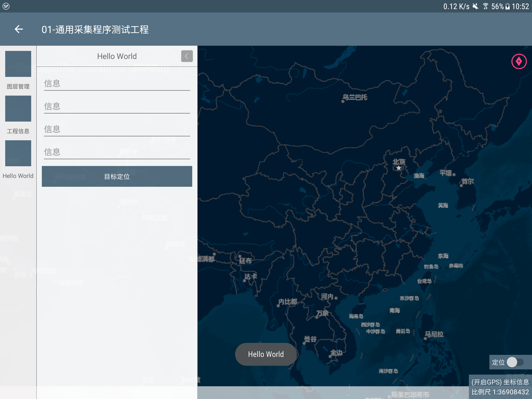
Task: Toggle the 定位 location switch
Action: pos(515,362)
